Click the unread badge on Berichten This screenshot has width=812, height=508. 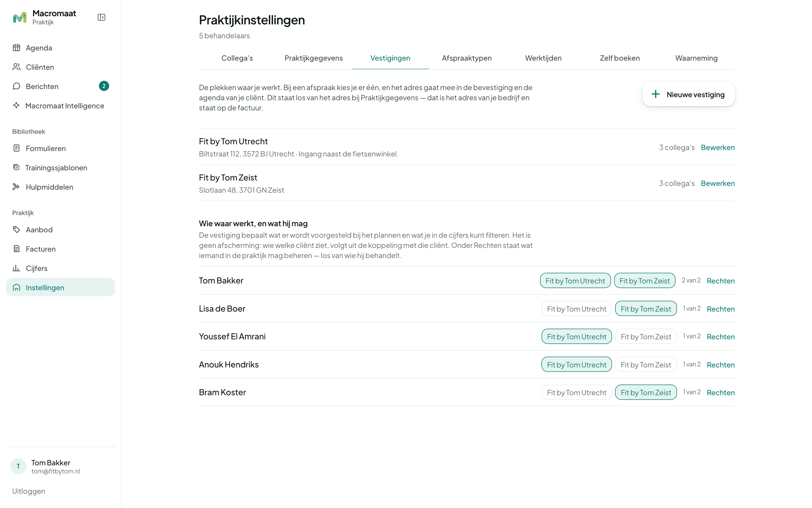[x=104, y=86]
